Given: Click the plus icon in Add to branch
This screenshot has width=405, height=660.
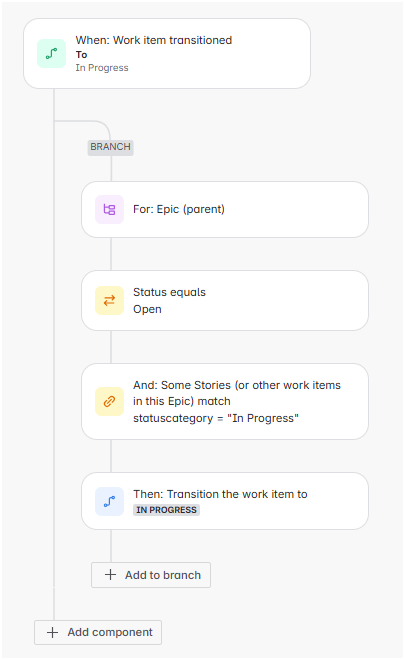Looking at the screenshot, I should (110, 575).
